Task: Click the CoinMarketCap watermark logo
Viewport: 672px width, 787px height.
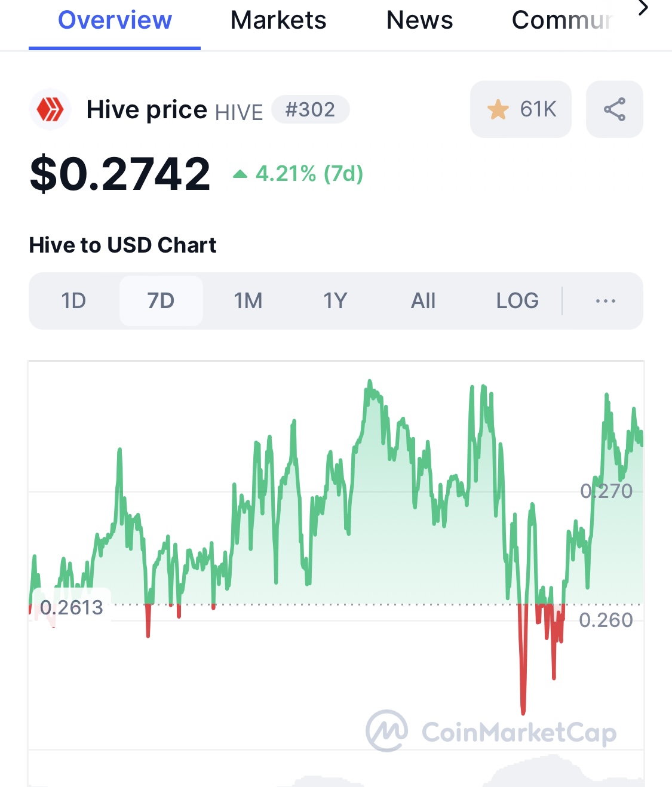Action: [x=492, y=731]
